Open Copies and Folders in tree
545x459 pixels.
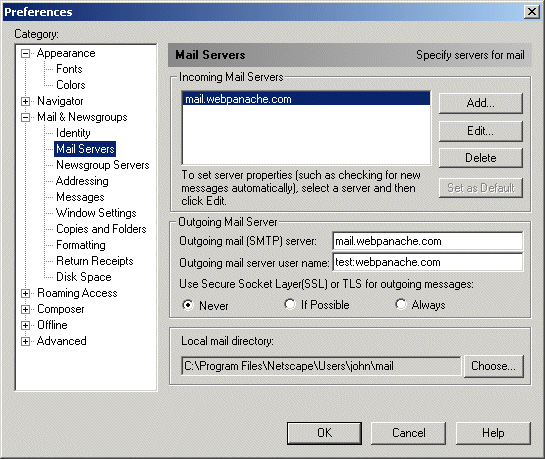pos(101,229)
